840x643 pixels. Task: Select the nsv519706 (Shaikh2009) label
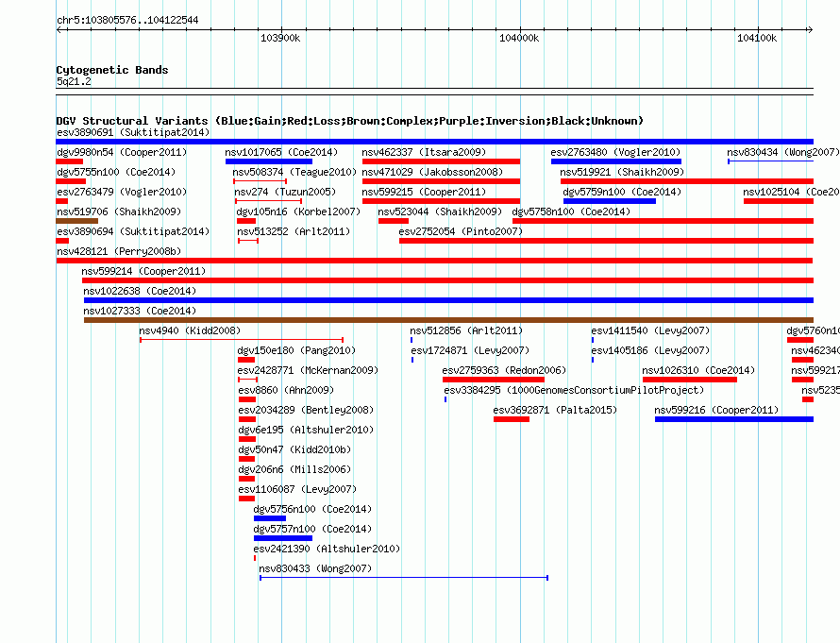(119, 212)
